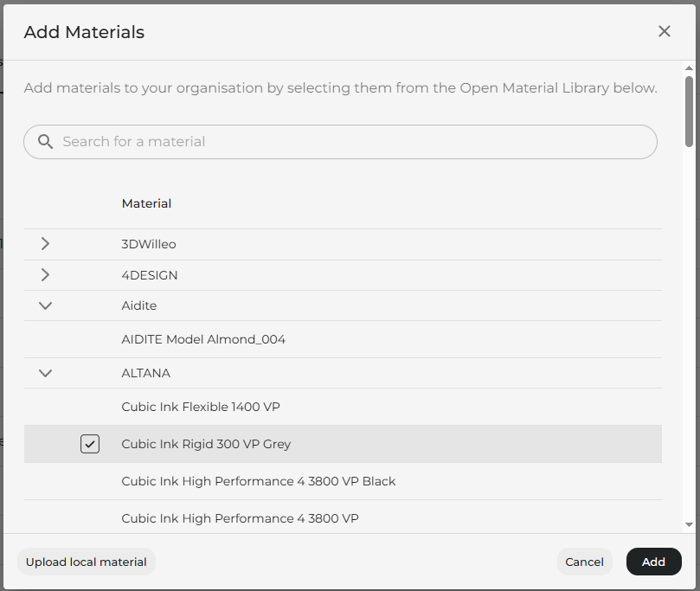Click the Aidite manufacturer row label

coord(138,305)
